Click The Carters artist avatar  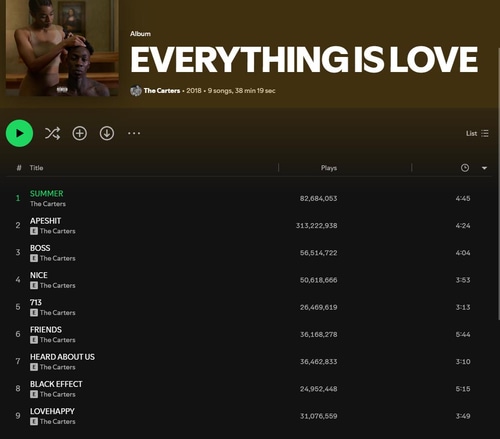pos(136,90)
